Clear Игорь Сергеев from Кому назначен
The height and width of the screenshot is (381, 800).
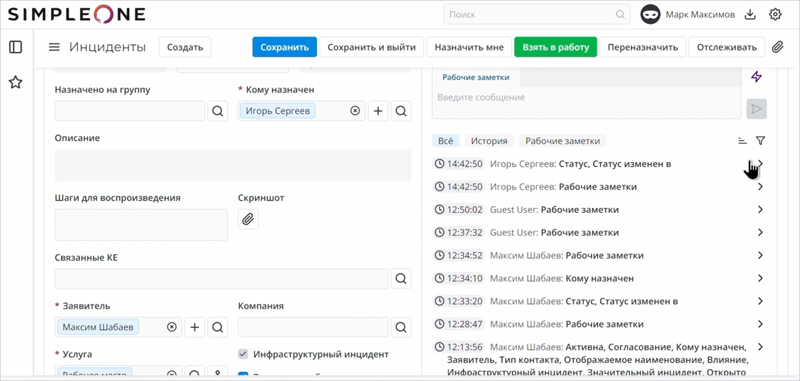pyautogui.click(x=355, y=111)
